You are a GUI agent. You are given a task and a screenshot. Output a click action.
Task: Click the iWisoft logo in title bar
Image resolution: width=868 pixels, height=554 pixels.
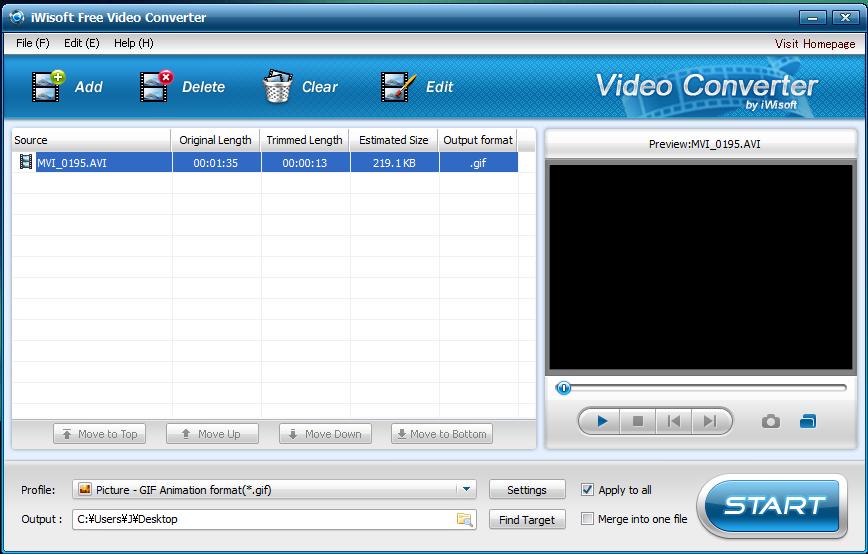(17, 17)
